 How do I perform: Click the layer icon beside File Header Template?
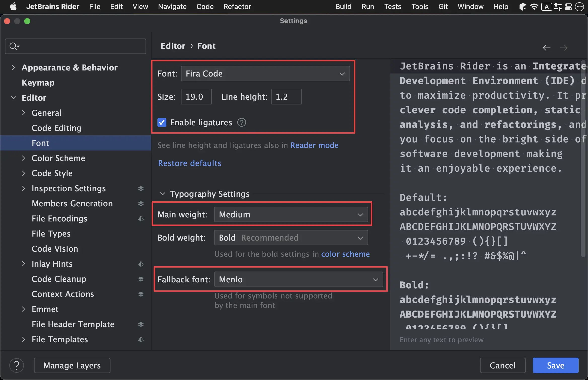[x=141, y=324]
